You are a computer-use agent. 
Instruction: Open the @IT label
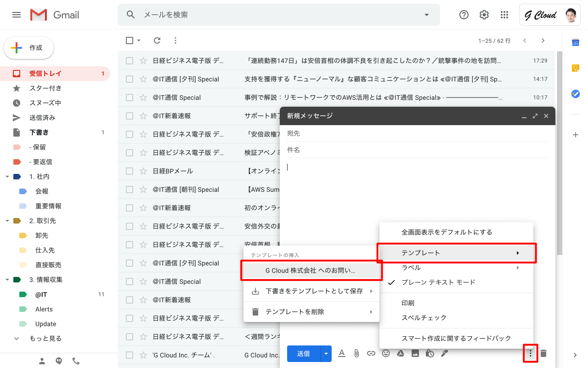(55, 294)
